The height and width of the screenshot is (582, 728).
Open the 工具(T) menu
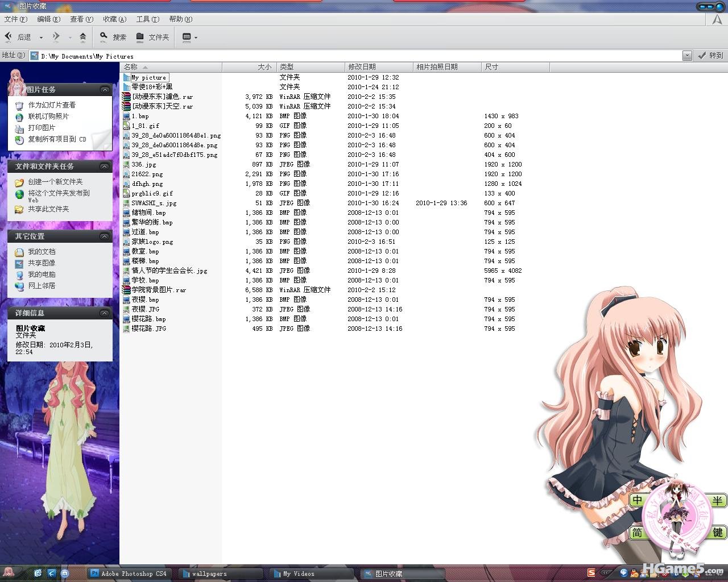(x=147, y=19)
